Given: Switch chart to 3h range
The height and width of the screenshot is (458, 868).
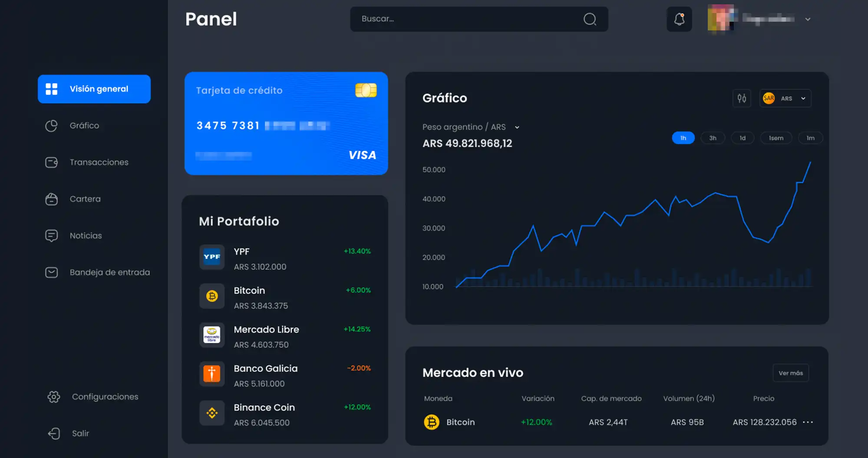Looking at the screenshot, I should coord(713,138).
